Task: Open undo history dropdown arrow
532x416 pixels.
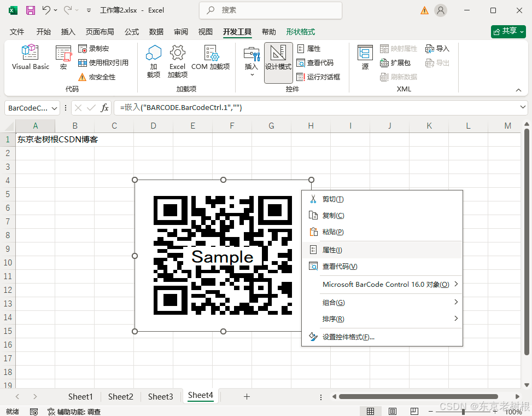Action: [x=56, y=10]
